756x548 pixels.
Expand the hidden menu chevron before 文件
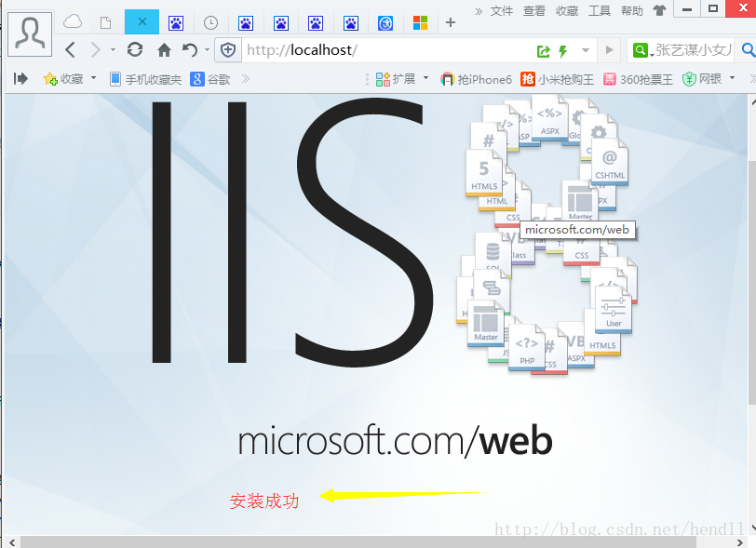479,11
